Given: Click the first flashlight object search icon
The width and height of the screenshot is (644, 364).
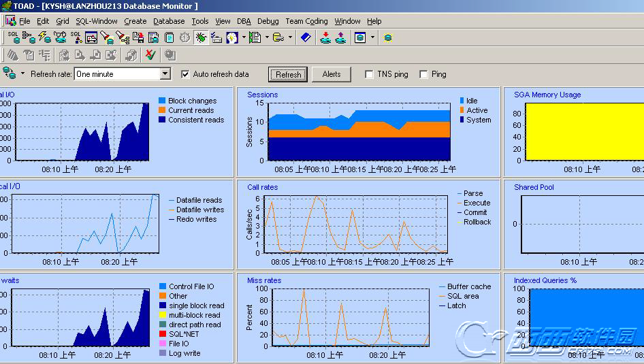Looking at the screenshot, I should point(107,37).
